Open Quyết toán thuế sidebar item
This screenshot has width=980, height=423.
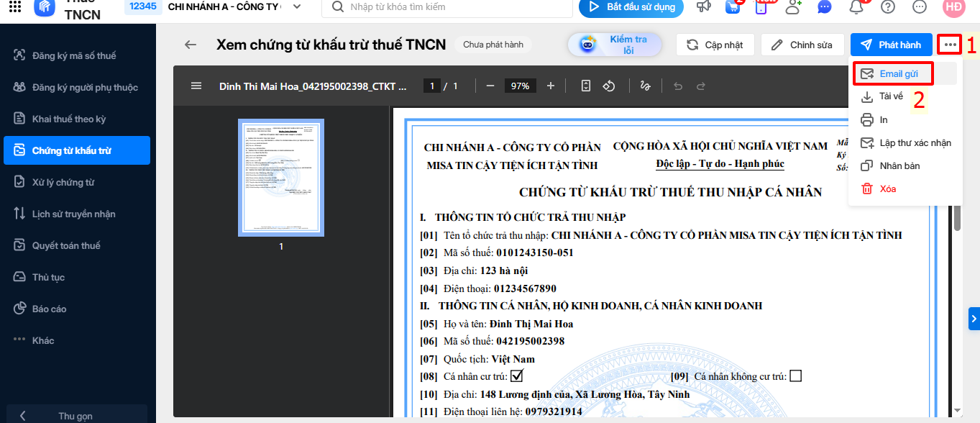(x=77, y=245)
